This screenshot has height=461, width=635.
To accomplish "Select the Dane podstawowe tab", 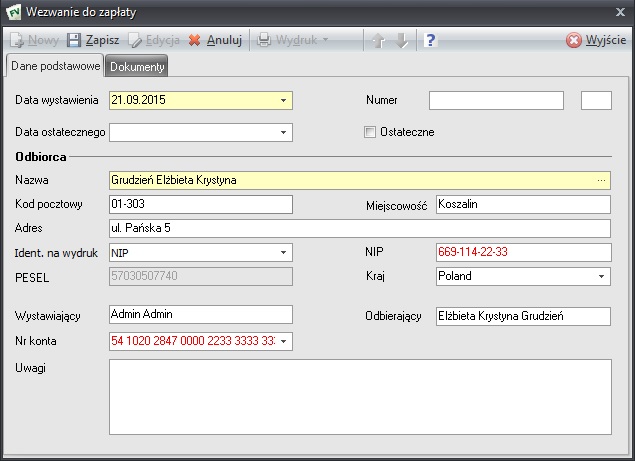I will click(55, 67).
